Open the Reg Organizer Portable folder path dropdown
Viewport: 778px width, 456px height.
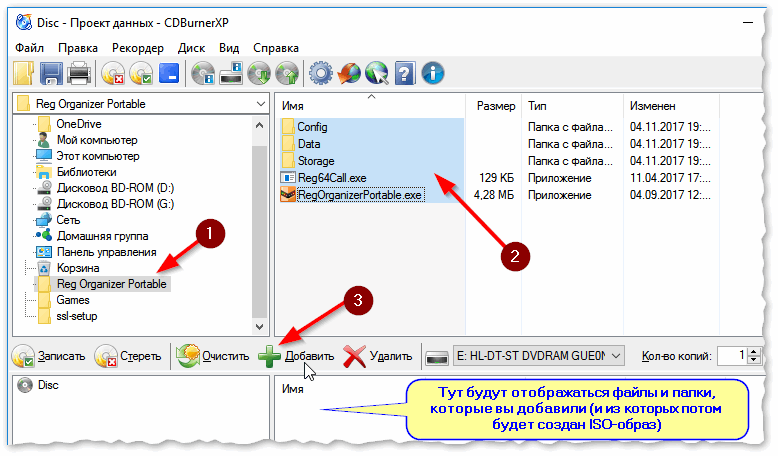(260, 104)
